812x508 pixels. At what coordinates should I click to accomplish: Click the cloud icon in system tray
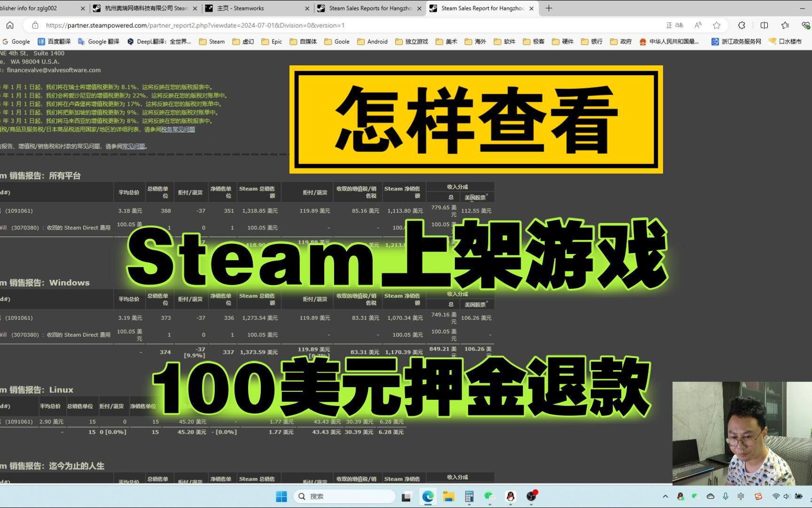(710, 496)
